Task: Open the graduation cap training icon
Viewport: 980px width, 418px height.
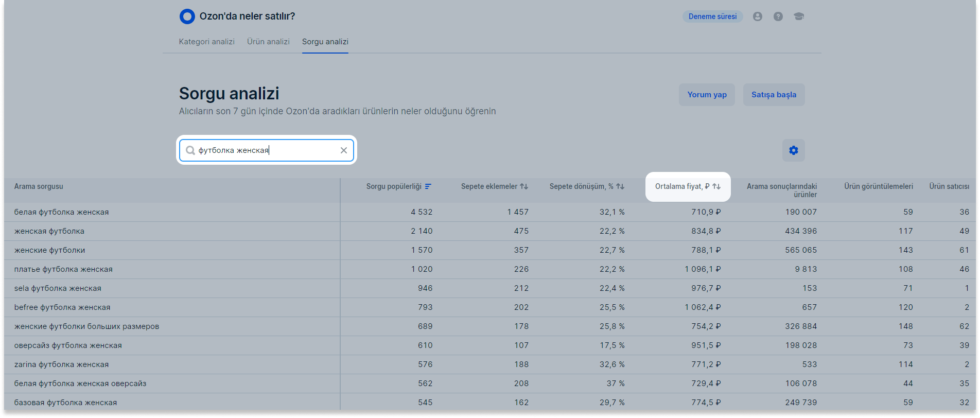Action: 798,16
